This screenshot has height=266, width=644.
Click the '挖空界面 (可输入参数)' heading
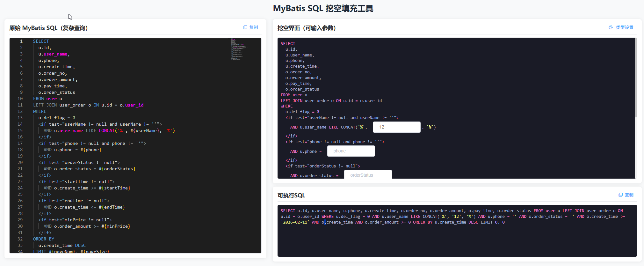pyautogui.click(x=307, y=28)
